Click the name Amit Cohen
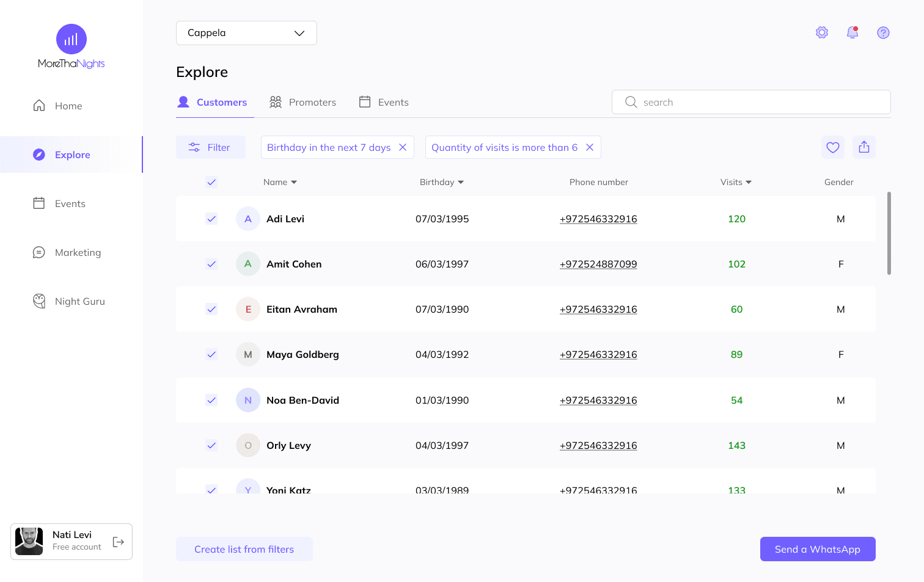The image size is (924, 582). point(294,264)
